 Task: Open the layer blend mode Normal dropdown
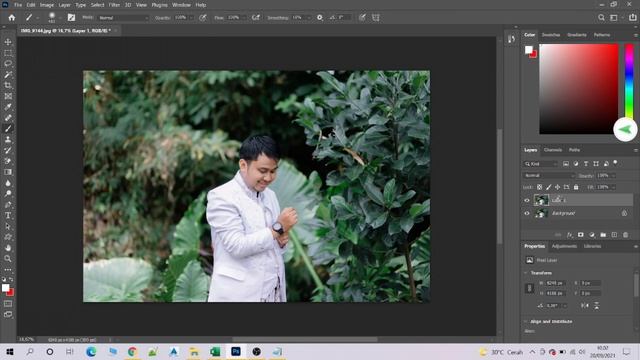pos(549,176)
